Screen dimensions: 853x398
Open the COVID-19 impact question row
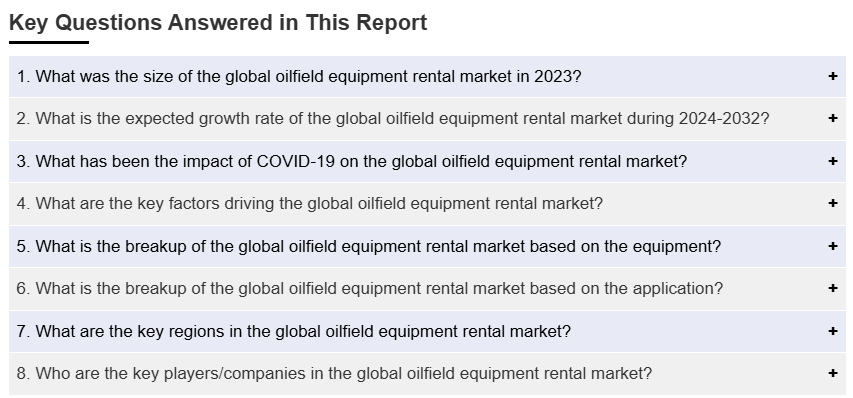tap(427, 161)
